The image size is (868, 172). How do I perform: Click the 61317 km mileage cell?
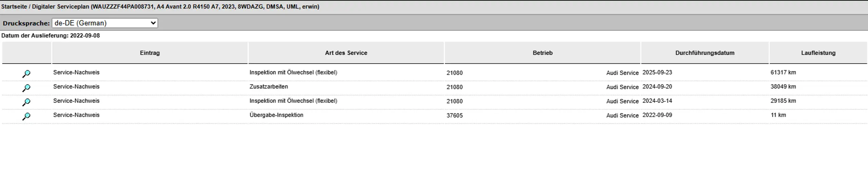[x=783, y=72]
